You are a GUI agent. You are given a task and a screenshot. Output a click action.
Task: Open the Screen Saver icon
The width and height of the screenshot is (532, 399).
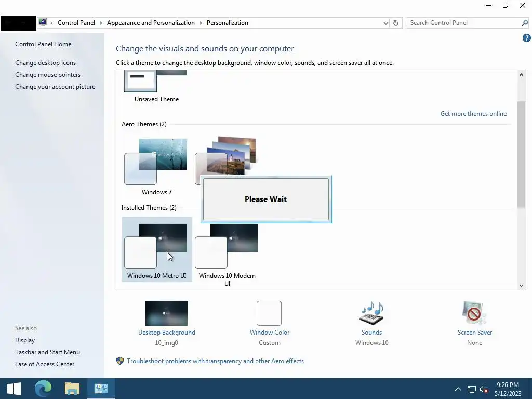tap(474, 313)
